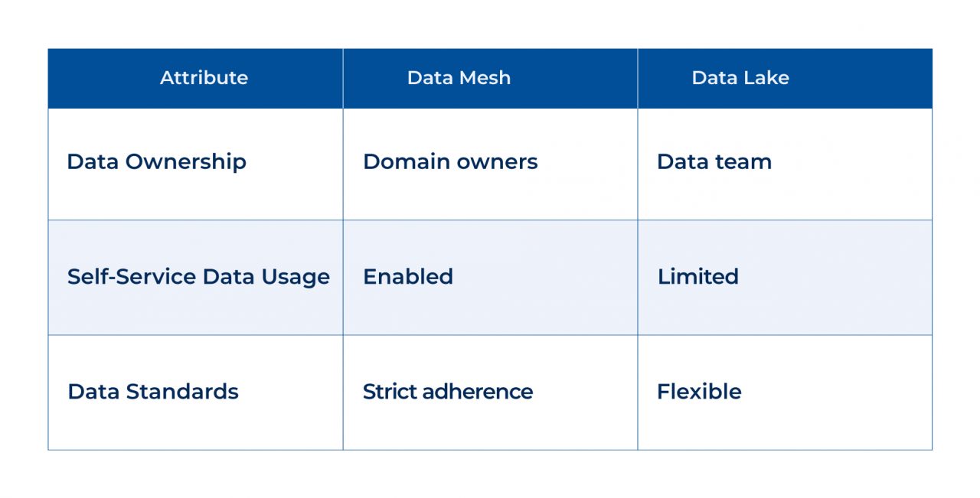The width and height of the screenshot is (980, 498).
Task: Select the Data team cell
Action: click(714, 162)
